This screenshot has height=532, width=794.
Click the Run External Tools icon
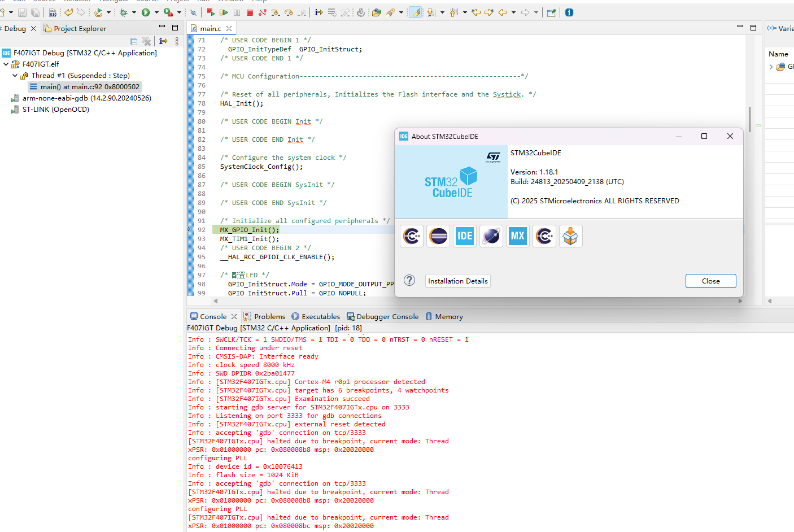[168, 12]
